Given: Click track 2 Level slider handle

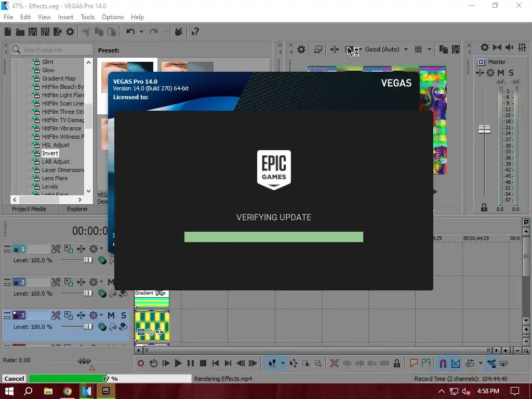Looking at the screenshot, I should pyautogui.click(x=88, y=293).
